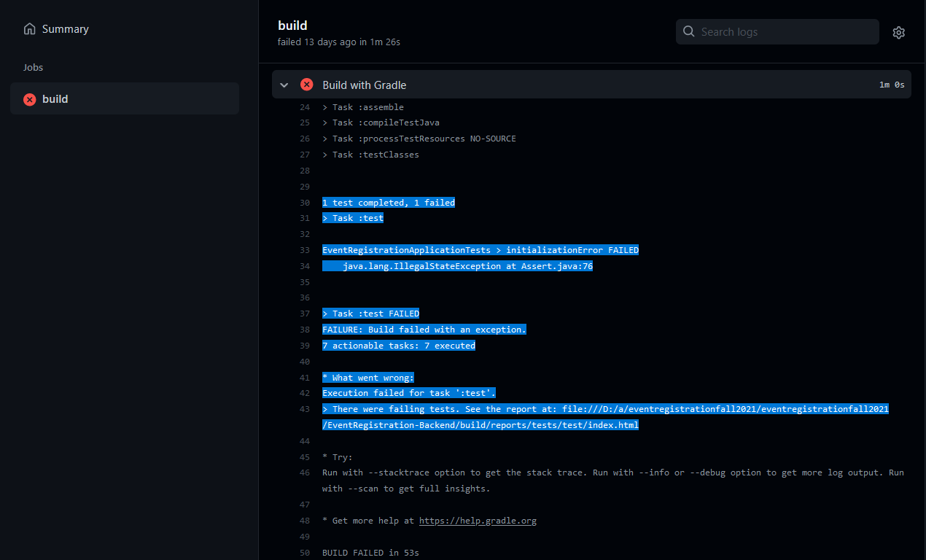Image resolution: width=926 pixels, height=560 pixels.
Task: Open the Summary page
Action: (x=65, y=29)
